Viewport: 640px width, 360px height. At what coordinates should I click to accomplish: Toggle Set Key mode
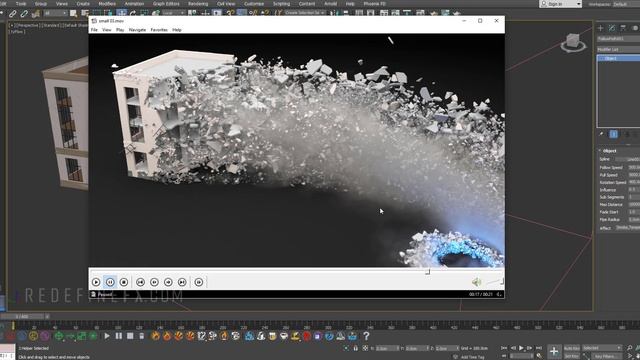[x=571, y=356]
